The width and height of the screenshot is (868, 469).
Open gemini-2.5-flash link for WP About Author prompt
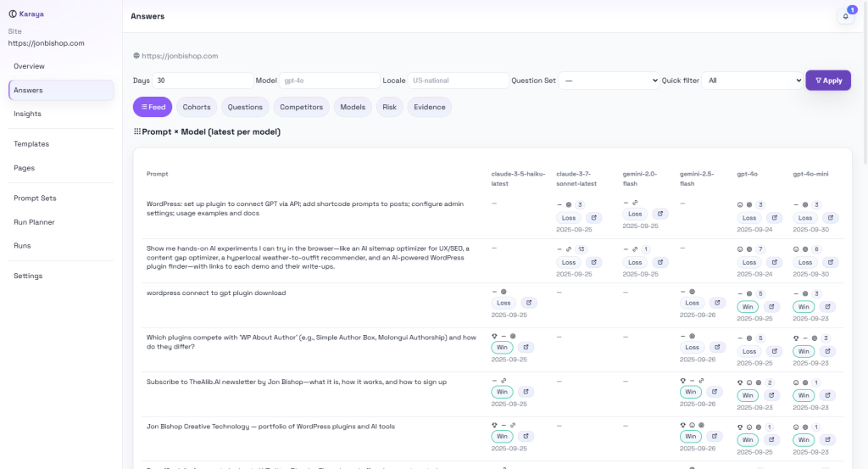(717, 347)
